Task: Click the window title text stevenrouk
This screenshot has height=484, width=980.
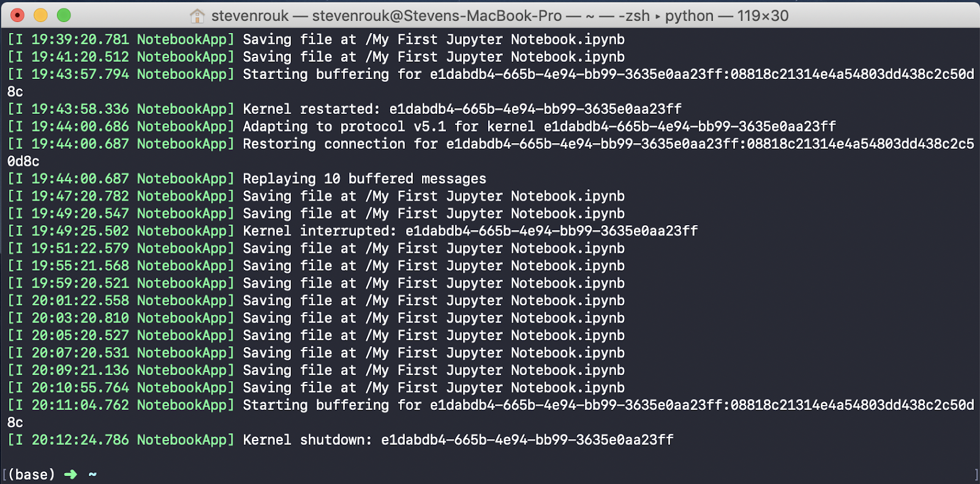Action: 250,16
